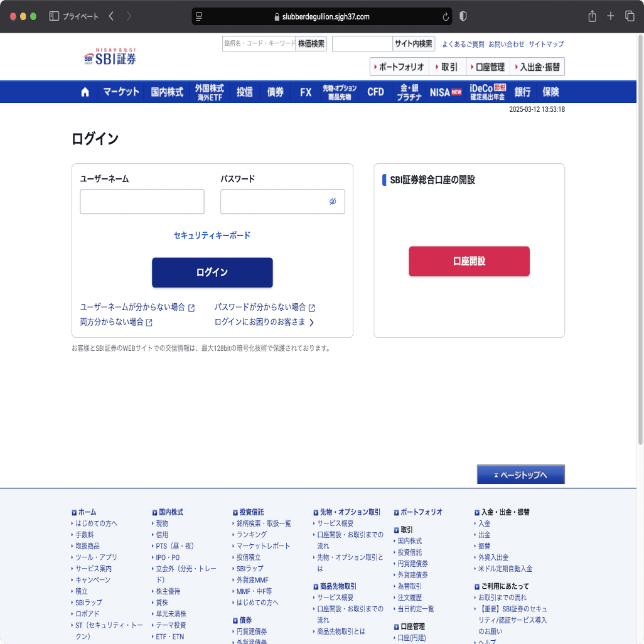Screen dimensions: 644x644
Task: Click the 株価検索 search button
Action: point(311,43)
